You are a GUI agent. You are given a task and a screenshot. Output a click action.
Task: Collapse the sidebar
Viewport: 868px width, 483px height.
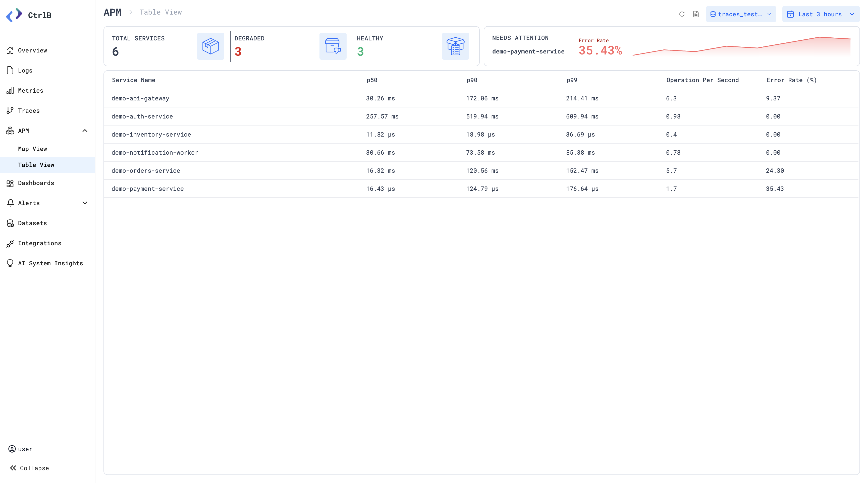pos(29,468)
